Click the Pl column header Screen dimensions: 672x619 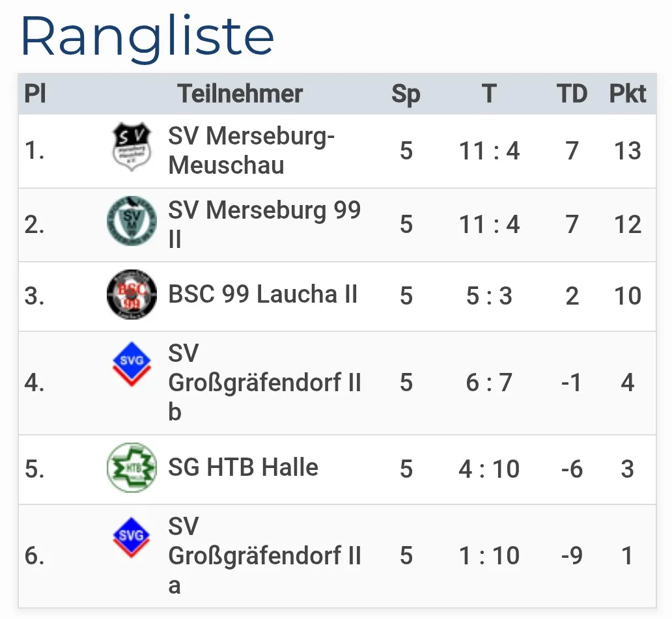(35, 94)
